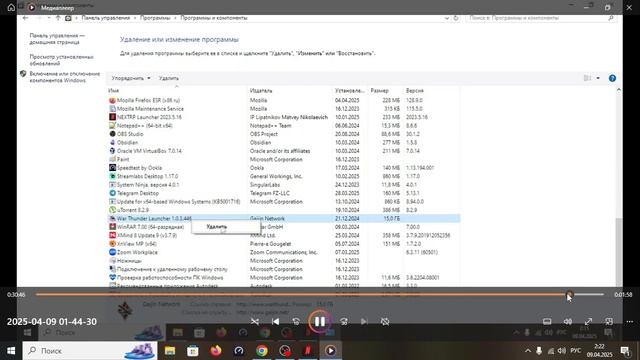Open the black-and-red round taskbar app

(x=285, y=351)
